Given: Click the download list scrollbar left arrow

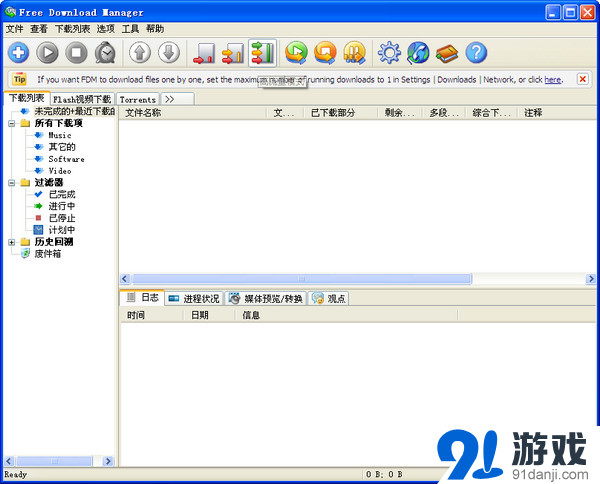Looking at the screenshot, I should pyautogui.click(x=125, y=279).
